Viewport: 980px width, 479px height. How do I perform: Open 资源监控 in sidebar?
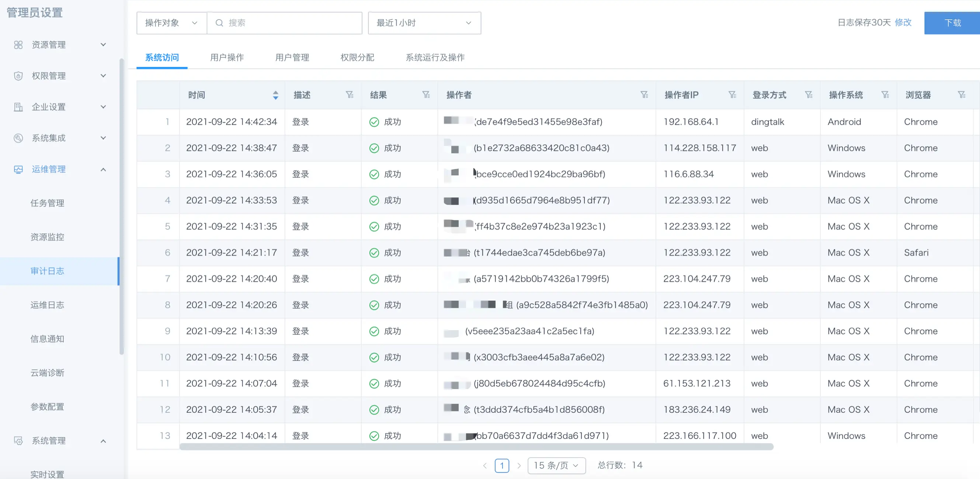(x=48, y=237)
